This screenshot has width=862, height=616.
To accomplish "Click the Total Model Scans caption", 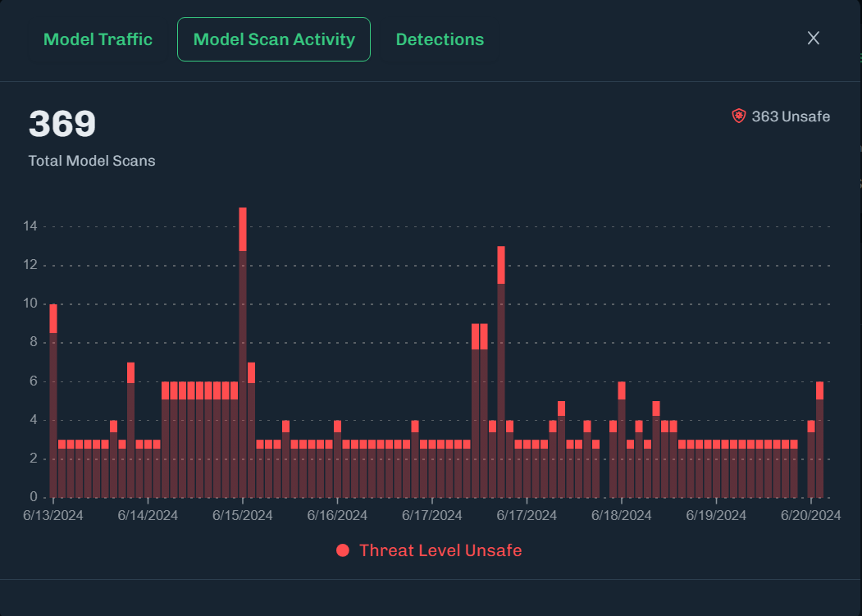I will point(92,161).
